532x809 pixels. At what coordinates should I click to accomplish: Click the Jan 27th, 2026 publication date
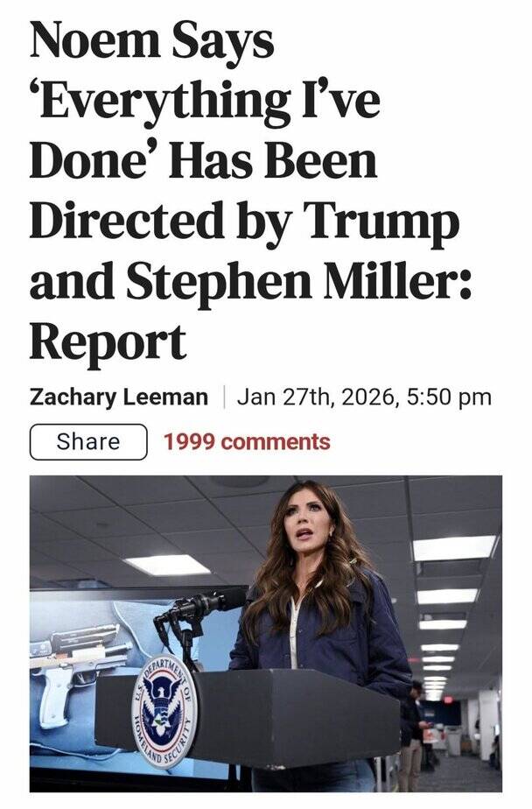pyautogui.click(x=317, y=397)
